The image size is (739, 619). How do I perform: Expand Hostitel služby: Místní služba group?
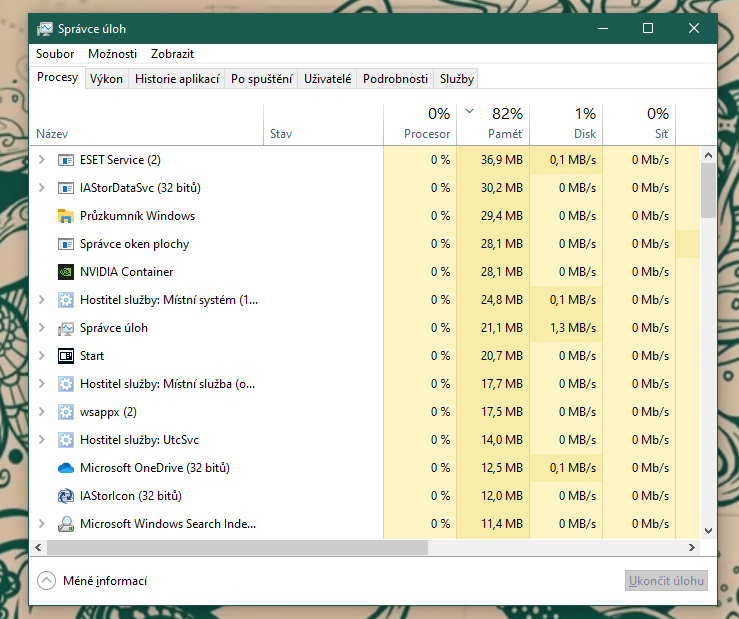pos(41,384)
